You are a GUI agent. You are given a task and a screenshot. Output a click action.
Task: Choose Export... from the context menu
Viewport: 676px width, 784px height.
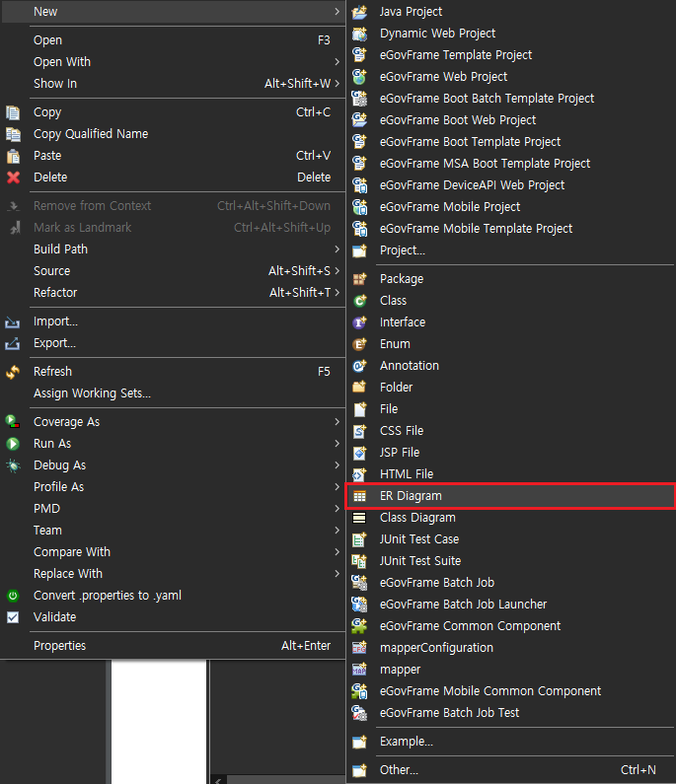click(x=173, y=343)
